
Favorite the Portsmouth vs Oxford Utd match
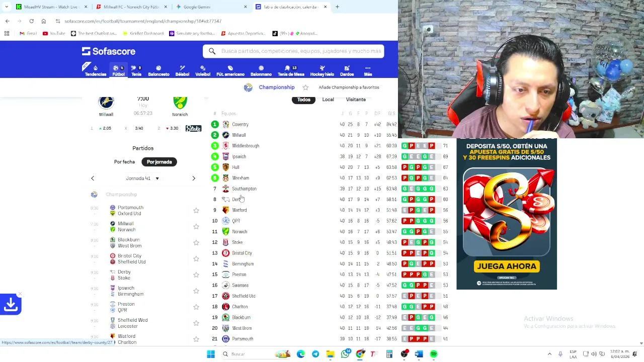coord(196,211)
